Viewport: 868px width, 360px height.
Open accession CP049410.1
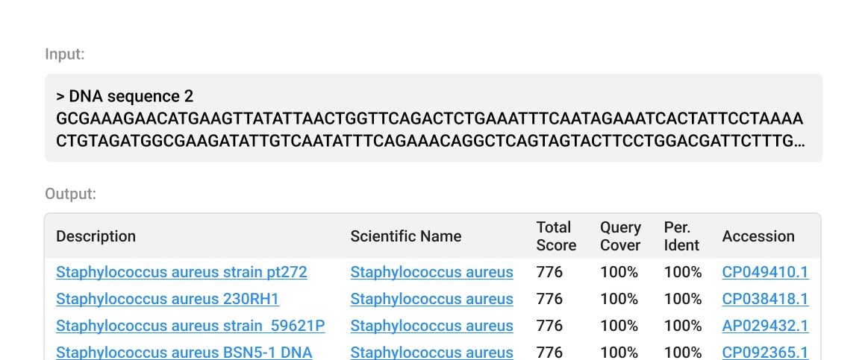click(x=765, y=272)
